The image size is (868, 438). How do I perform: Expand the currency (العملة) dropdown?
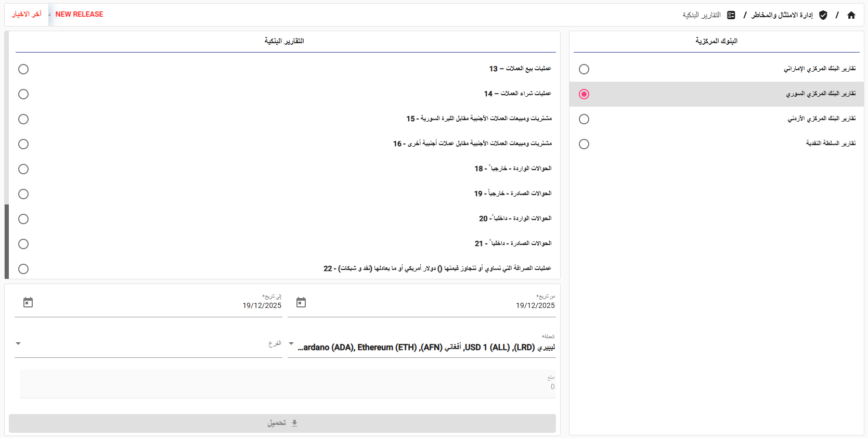(291, 343)
